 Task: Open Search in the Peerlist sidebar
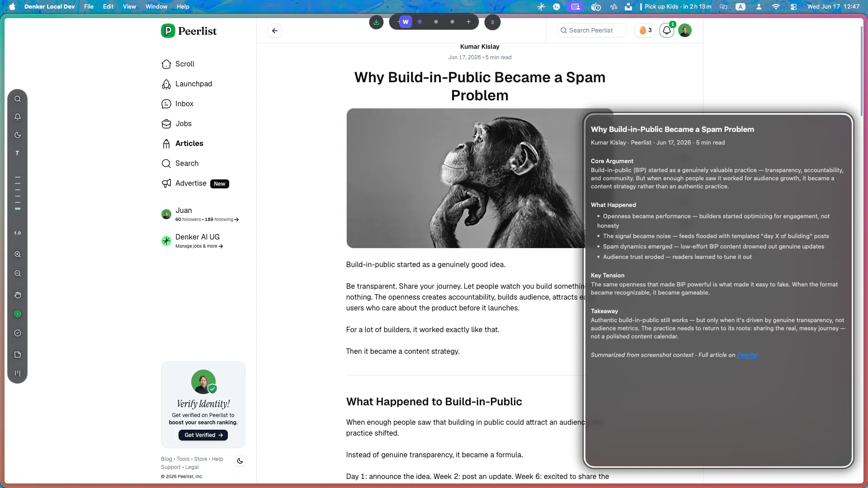coord(180,164)
